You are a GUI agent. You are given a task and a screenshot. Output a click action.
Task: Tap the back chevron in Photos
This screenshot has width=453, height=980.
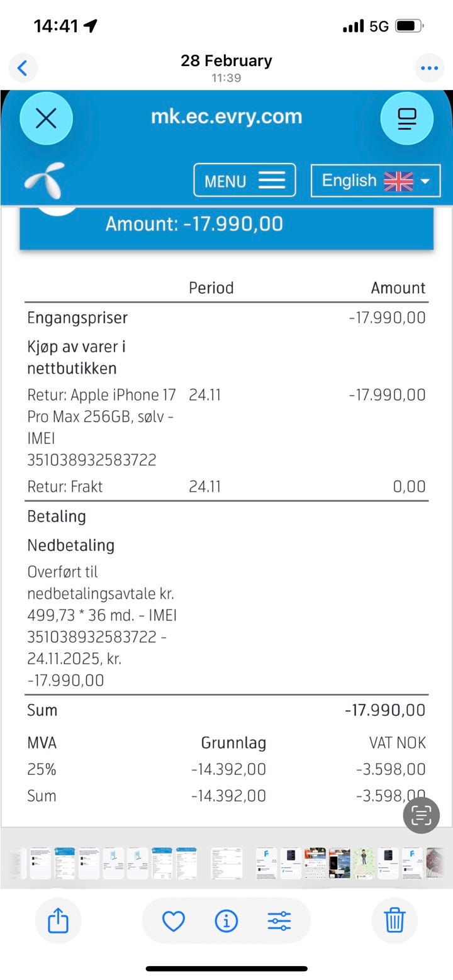[x=23, y=68]
